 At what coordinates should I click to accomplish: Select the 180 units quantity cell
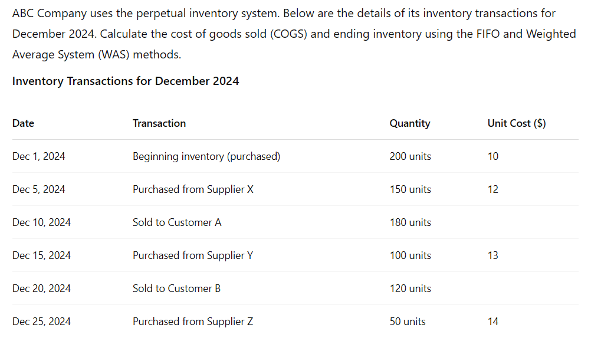(x=410, y=222)
